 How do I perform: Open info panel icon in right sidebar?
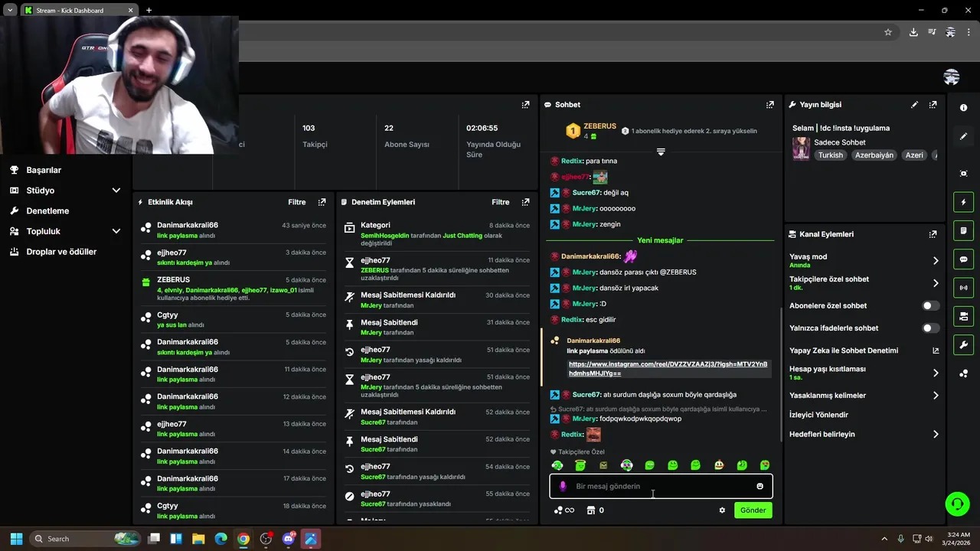(x=963, y=108)
